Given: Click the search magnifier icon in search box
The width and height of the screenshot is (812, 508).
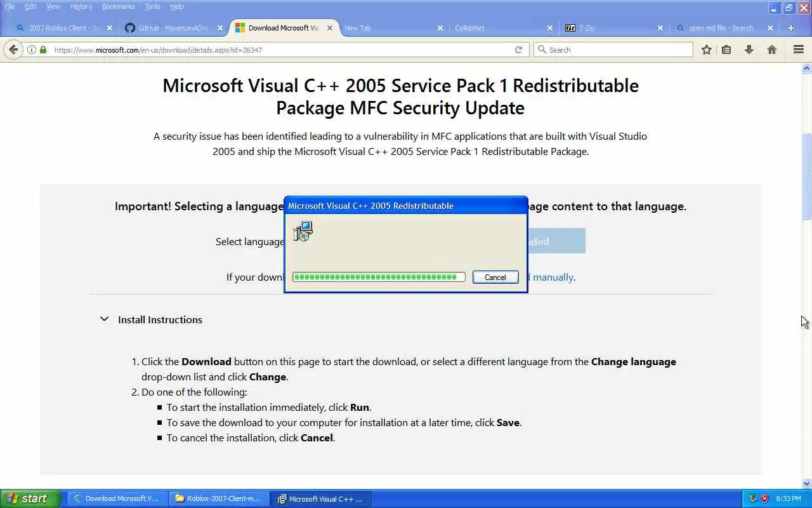Looking at the screenshot, I should 542,50.
